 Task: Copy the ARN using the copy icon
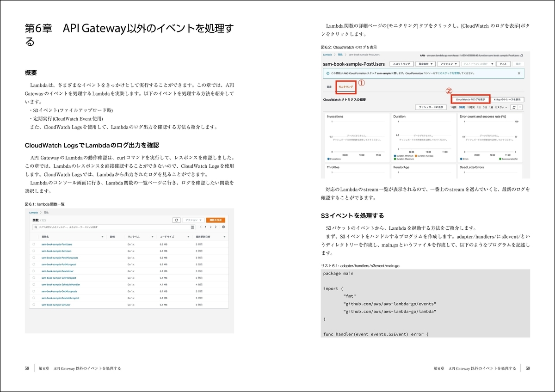522,55
